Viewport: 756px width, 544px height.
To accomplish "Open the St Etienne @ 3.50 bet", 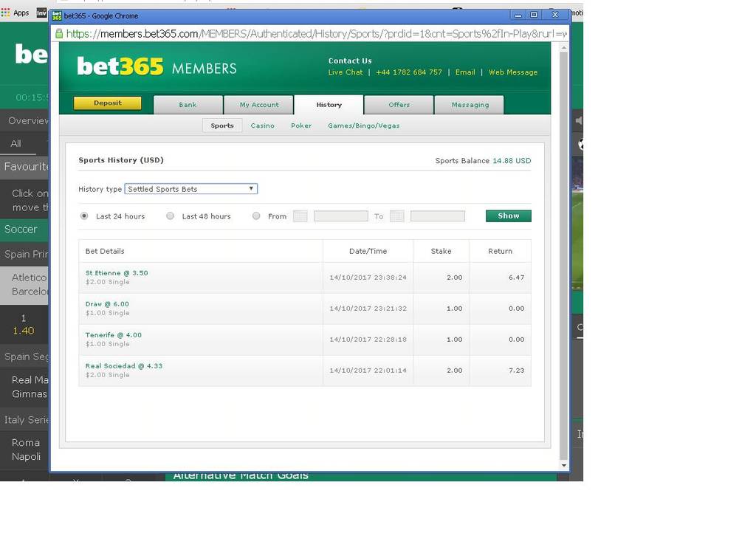I will click(117, 272).
